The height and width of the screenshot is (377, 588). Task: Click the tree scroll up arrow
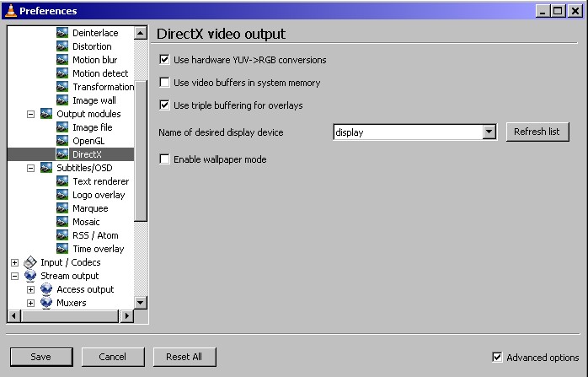[x=140, y=33]
